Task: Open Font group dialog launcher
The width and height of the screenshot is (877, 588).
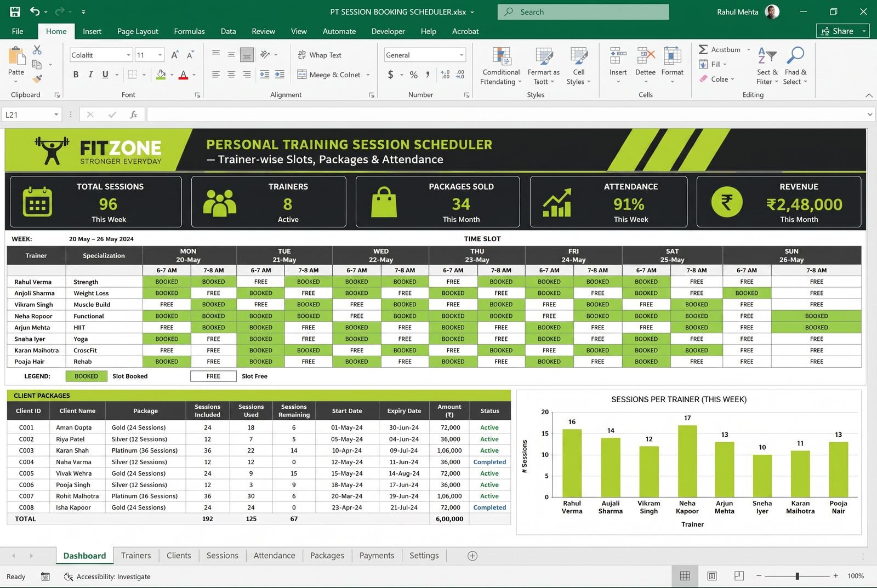Action: [x=197, y=95]
